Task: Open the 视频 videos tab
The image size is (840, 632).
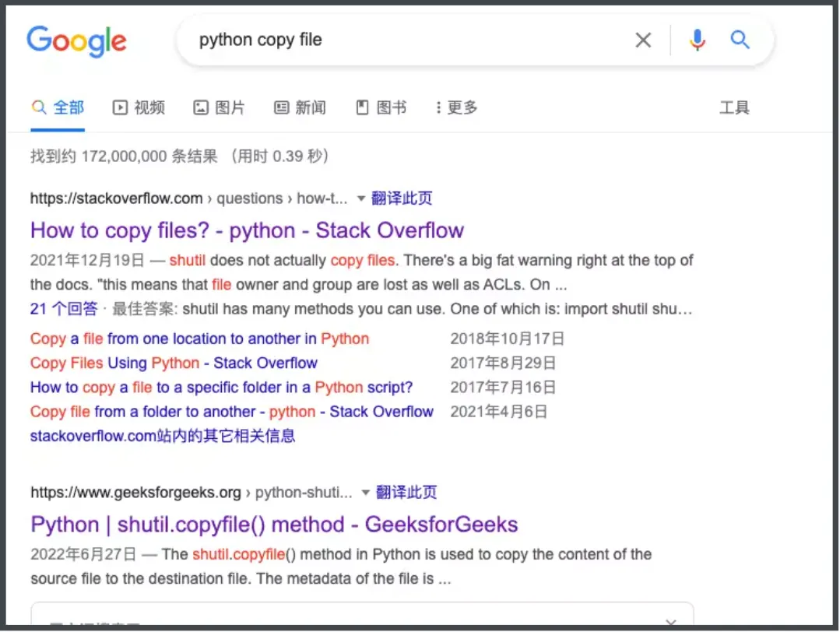Action: [x=139, y=107]
